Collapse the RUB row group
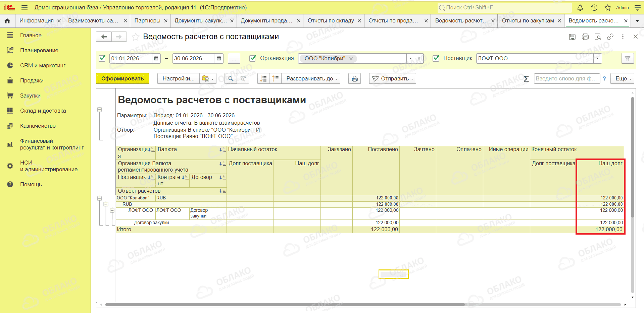The width and height of the screenshot is (644, 313). (x=106, y=204)
